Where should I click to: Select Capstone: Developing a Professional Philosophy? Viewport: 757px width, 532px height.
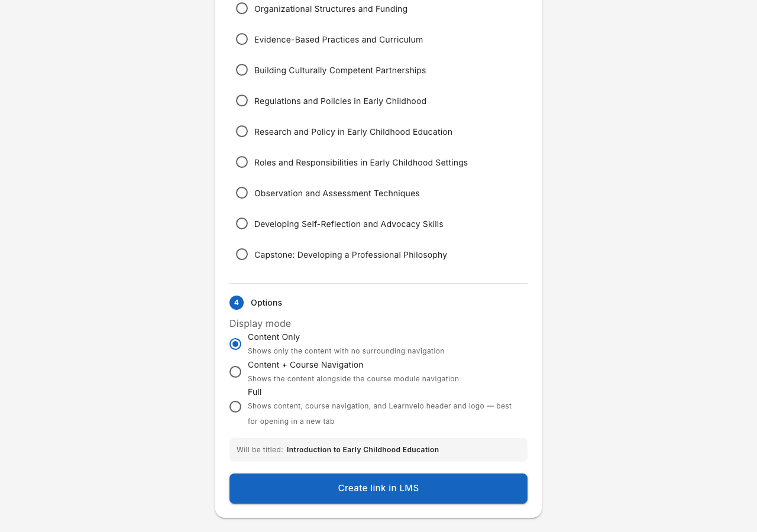242,254
